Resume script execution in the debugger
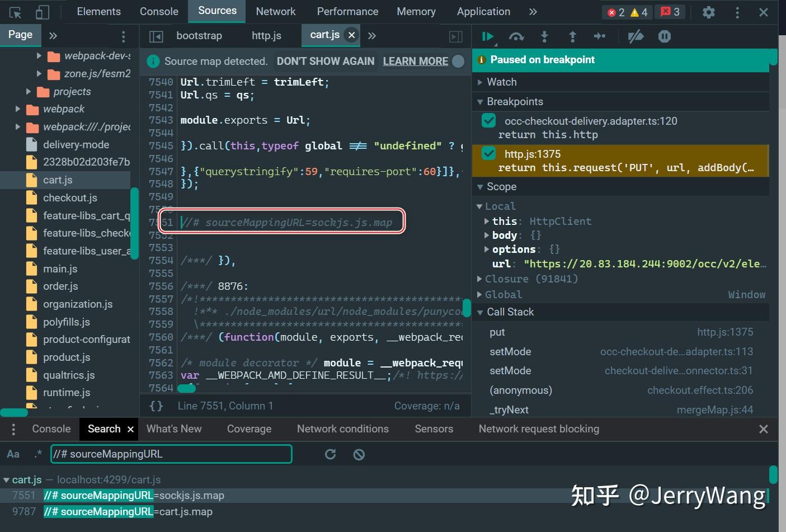This screenshot has width=786, height=532. click(488, 36)
